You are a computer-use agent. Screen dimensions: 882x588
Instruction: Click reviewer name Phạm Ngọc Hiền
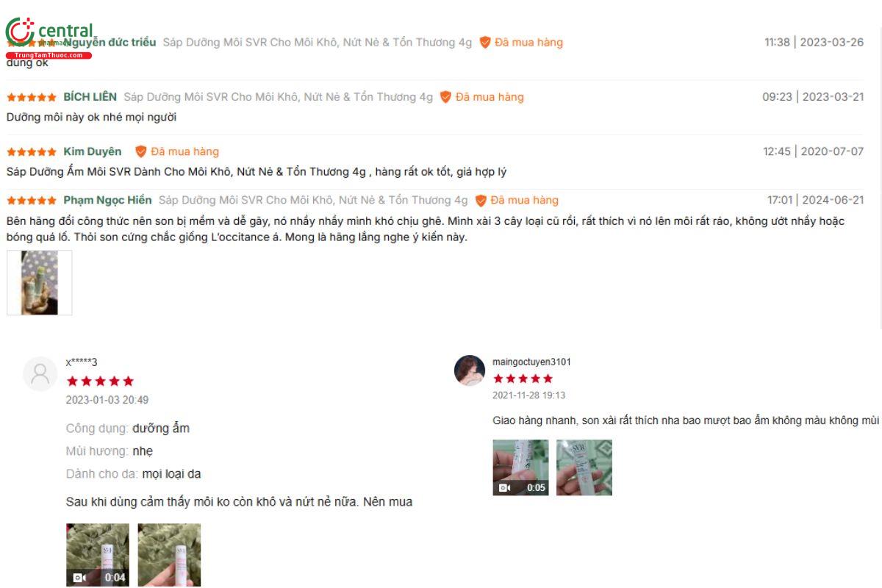(x=107, y=200)
